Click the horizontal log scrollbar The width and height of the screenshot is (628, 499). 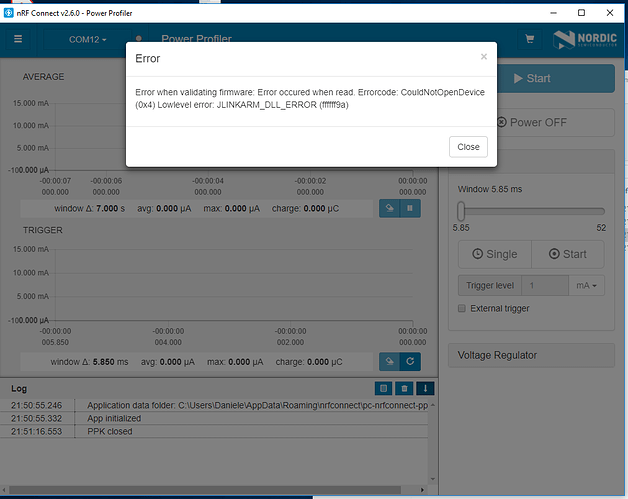[205, 490]
